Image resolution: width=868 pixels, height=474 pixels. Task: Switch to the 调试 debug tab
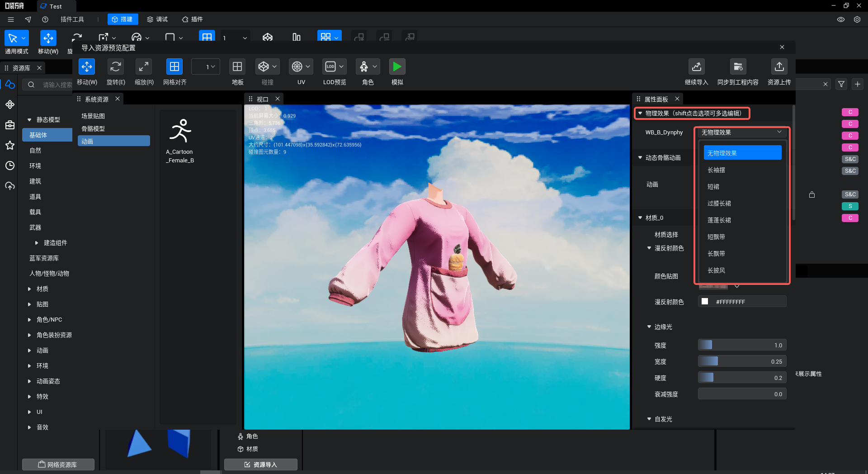157,19
